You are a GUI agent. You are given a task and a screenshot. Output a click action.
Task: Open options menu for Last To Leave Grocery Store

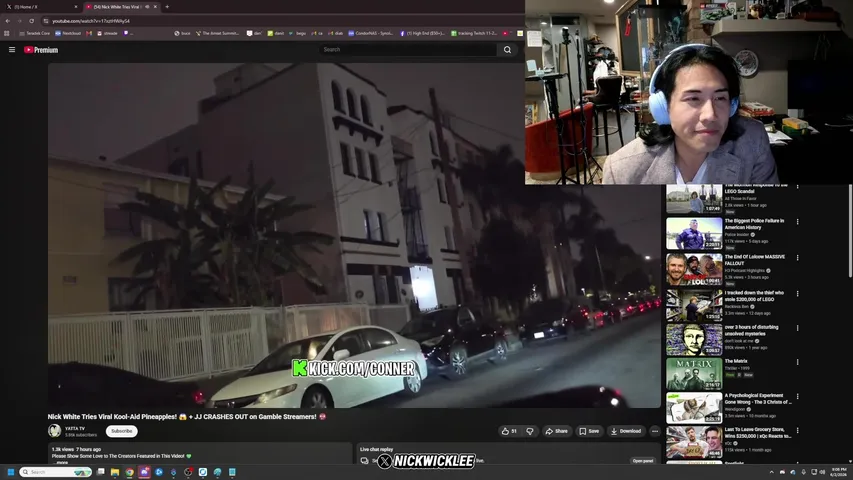click(x=798, y=430)
